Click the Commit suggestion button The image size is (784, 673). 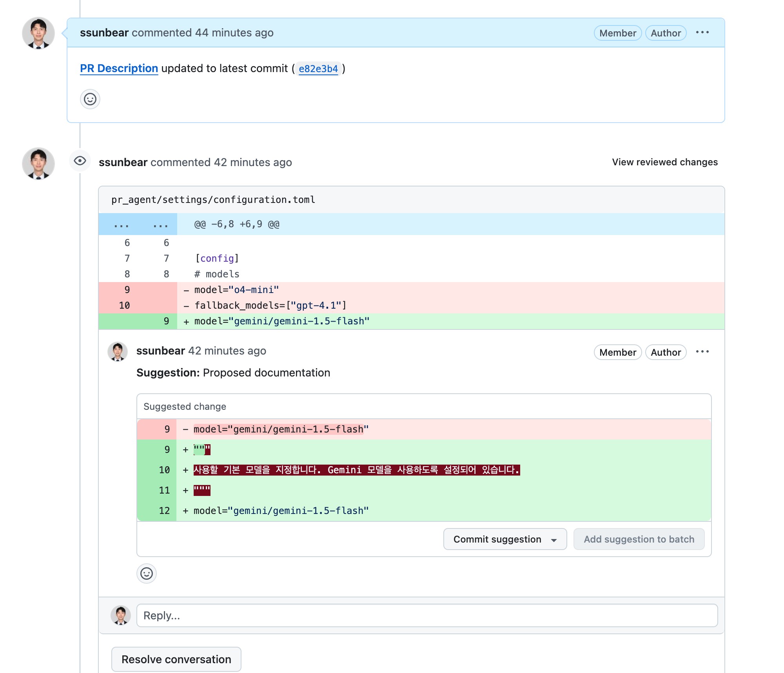click(497, 539)
